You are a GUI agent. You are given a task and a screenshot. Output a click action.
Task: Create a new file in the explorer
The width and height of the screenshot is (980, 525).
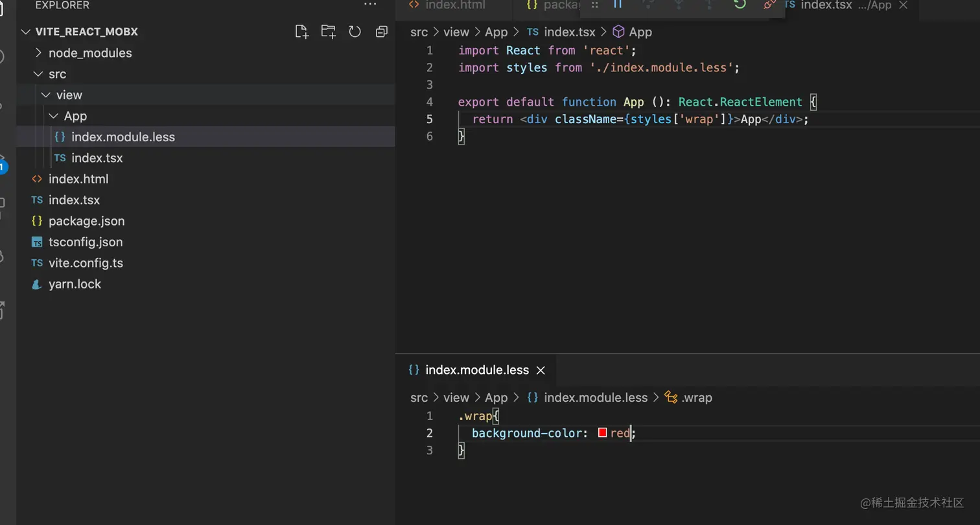tap(302, 32)
